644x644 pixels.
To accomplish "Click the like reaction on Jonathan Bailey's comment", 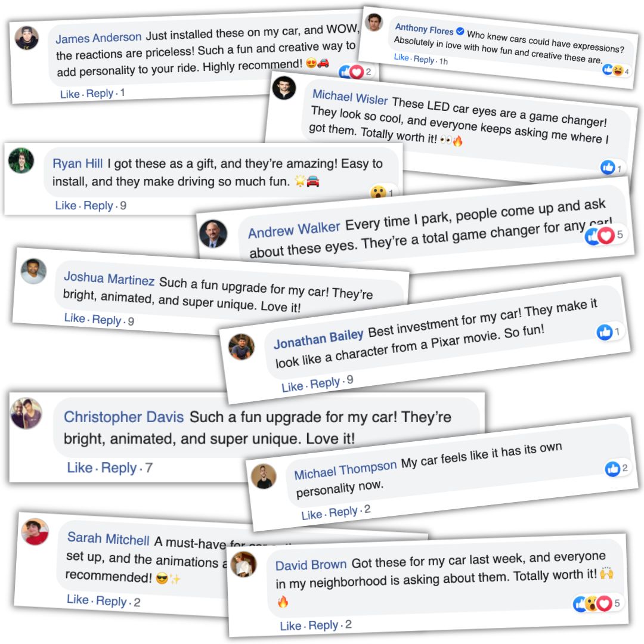I will pos(605,333).
